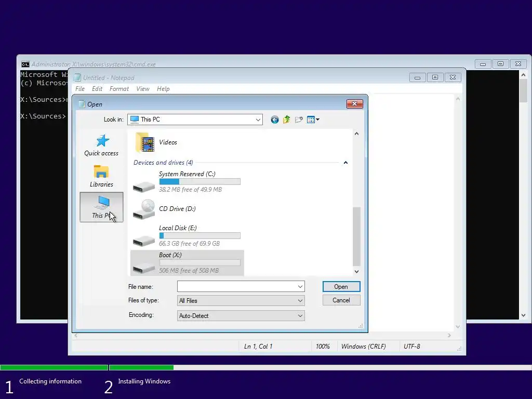Click the Open dialog title bar icon

point(82,104)
